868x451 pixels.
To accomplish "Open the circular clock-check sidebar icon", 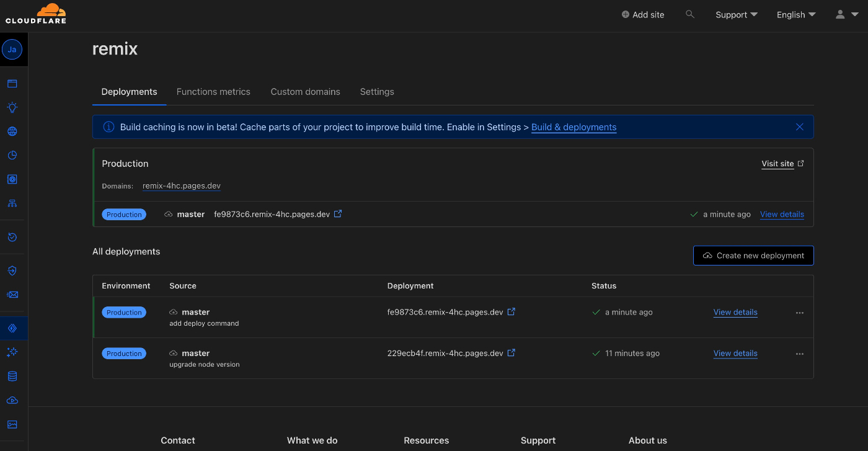I will (12, 237).
